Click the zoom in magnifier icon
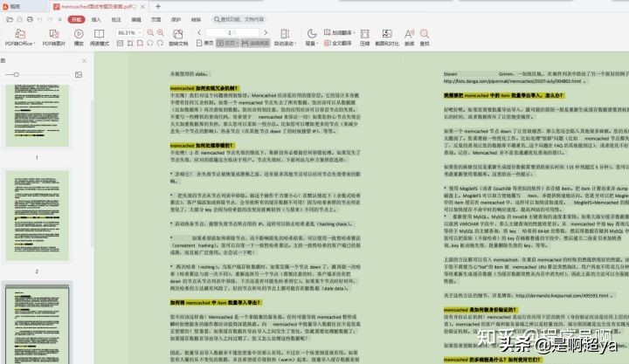Image resolution: width=629 pixels, height=364 pixels. tap(161, 32)
